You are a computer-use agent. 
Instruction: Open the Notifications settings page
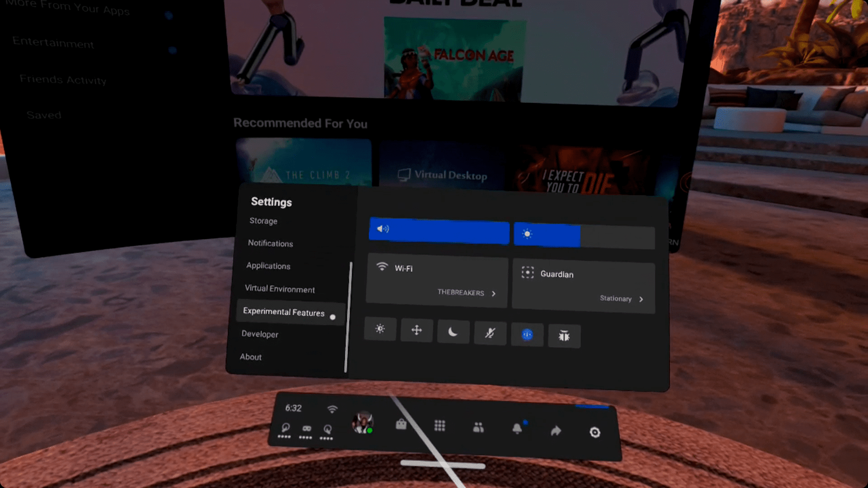coord(270,243)
